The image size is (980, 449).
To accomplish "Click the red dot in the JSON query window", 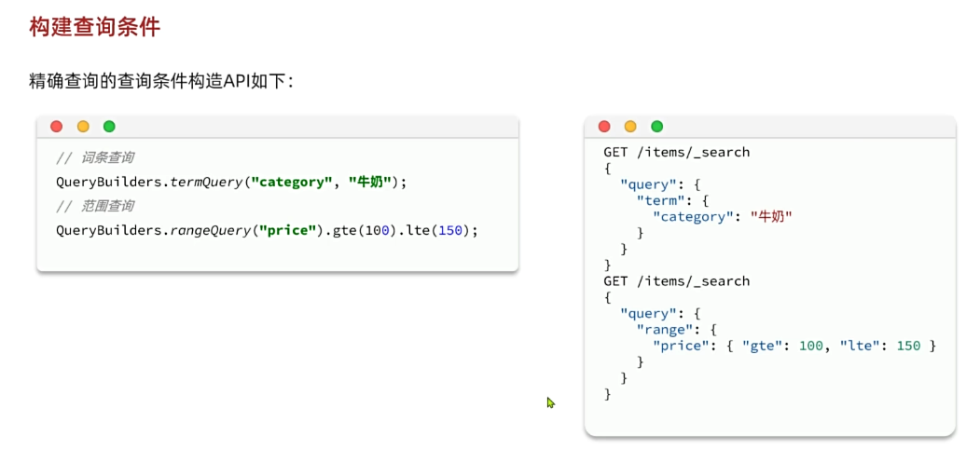I will point(604,127).
